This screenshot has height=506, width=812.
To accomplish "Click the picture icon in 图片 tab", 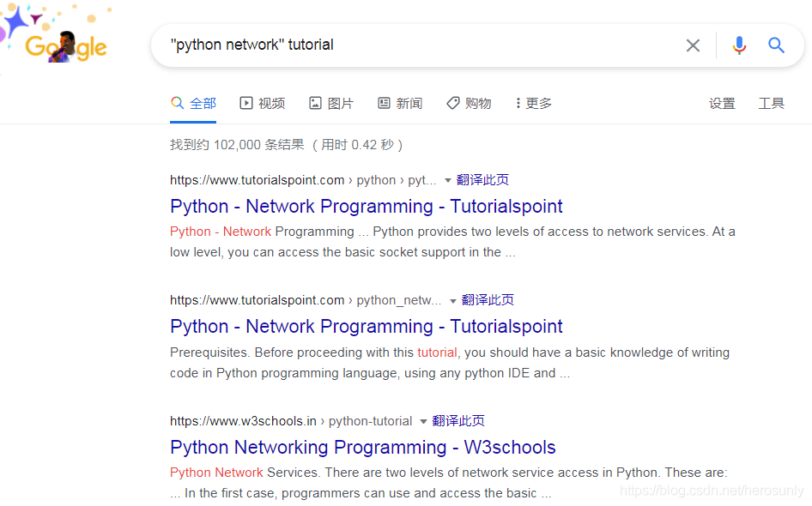I will 315,103.
